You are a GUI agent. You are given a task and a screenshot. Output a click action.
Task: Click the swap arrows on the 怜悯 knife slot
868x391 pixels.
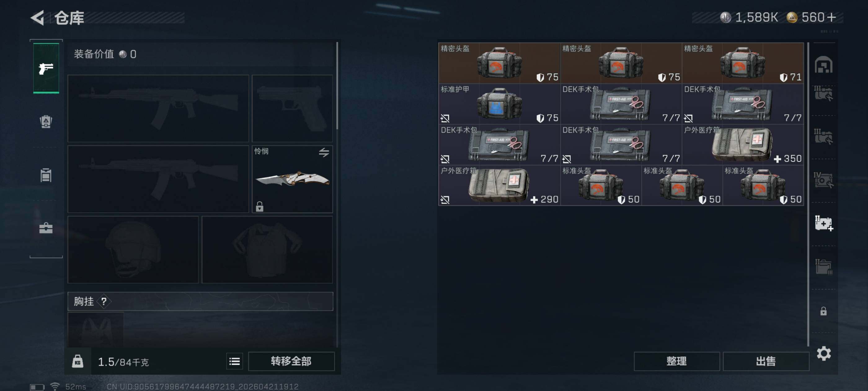[x=324, y=152]
